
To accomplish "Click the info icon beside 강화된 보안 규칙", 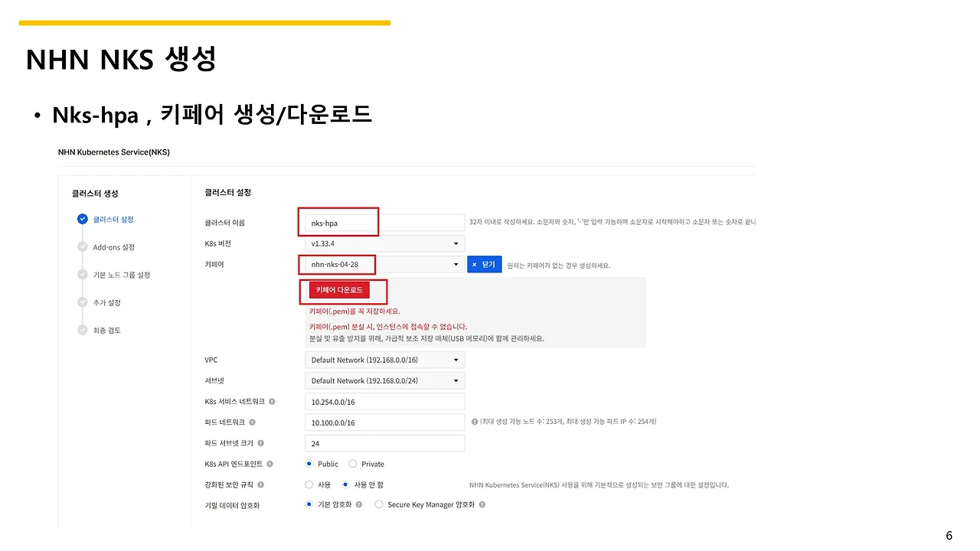I will [261, 484].
